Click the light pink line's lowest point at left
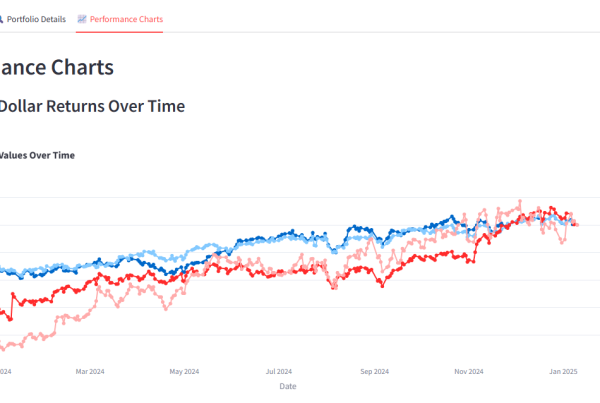 point(3,348)
